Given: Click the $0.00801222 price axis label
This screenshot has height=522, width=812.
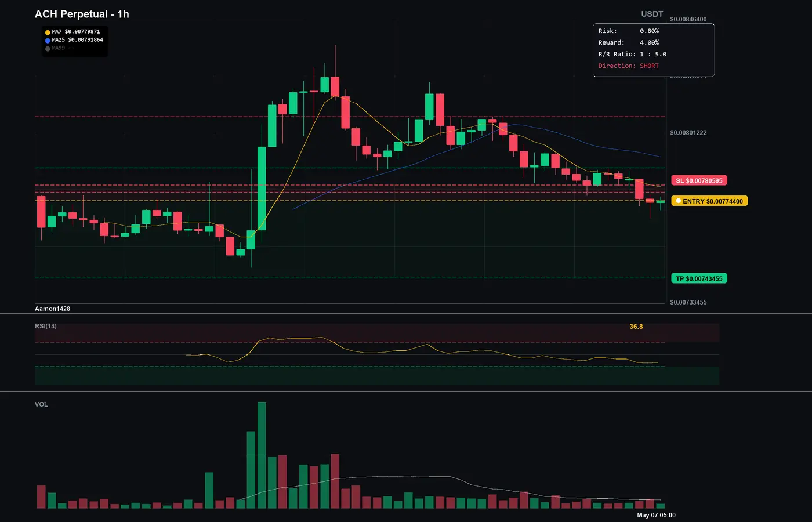Looking at the screenshot, I should 688,133.
